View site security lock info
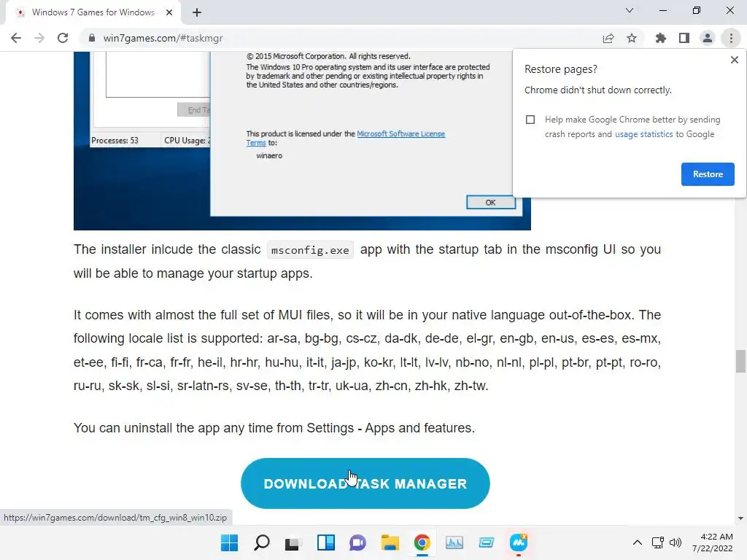This screenshot has width=747, height=560. (92, 38)
